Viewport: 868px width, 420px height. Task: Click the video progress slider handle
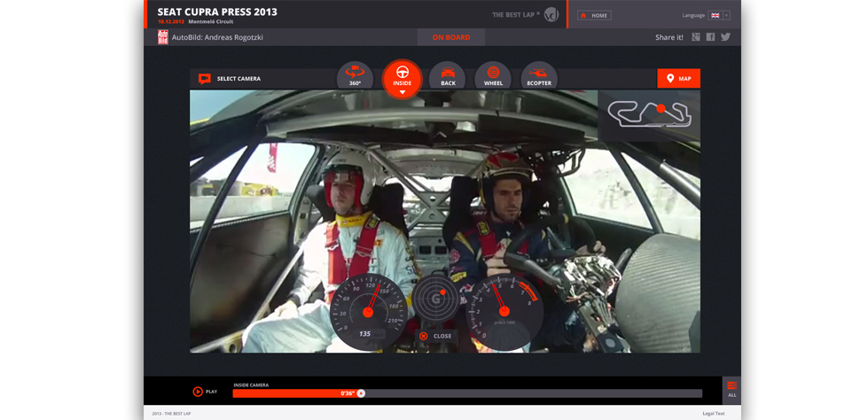[x=361, y=393]
